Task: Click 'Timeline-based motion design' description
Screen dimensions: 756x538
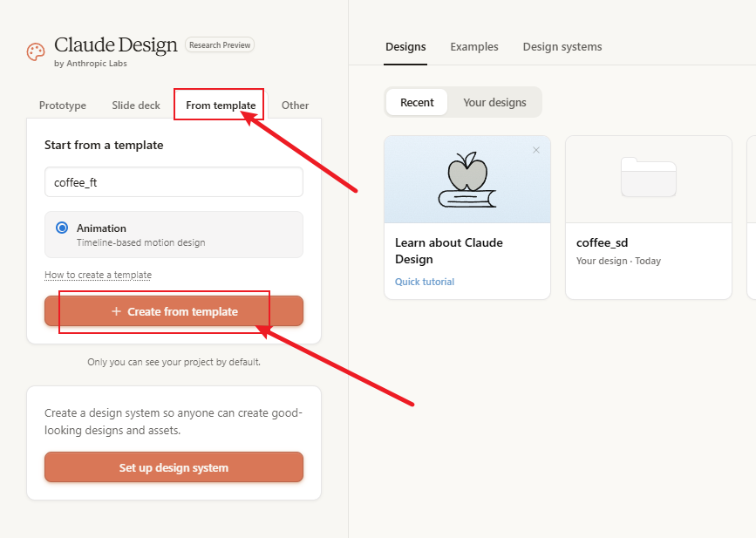Action: 140,242
